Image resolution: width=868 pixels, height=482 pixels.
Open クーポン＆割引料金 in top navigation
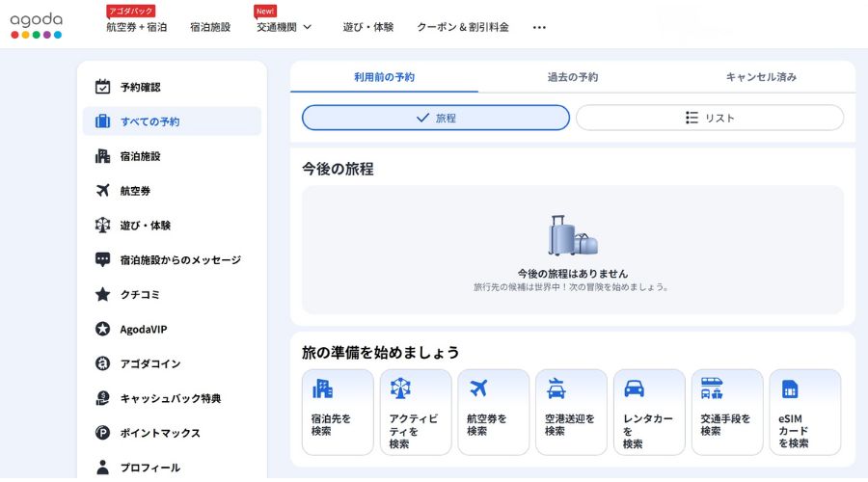click(x=463, y=27)
